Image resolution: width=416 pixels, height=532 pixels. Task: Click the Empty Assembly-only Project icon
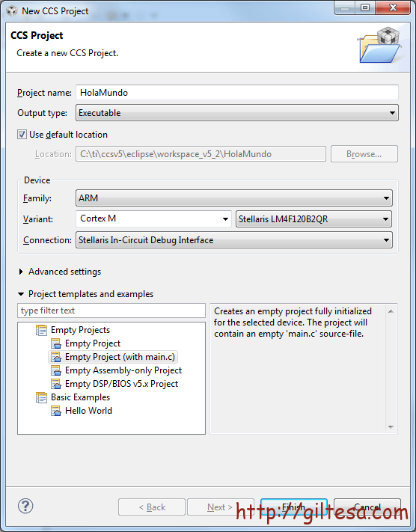(x=55, y=370)
